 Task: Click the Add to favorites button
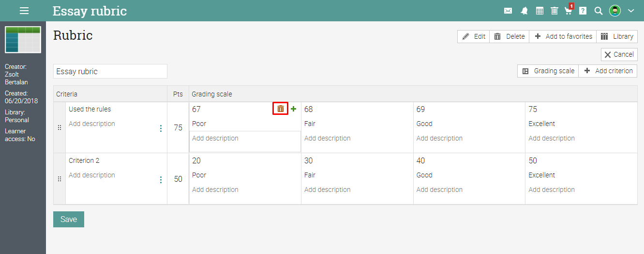563,36
